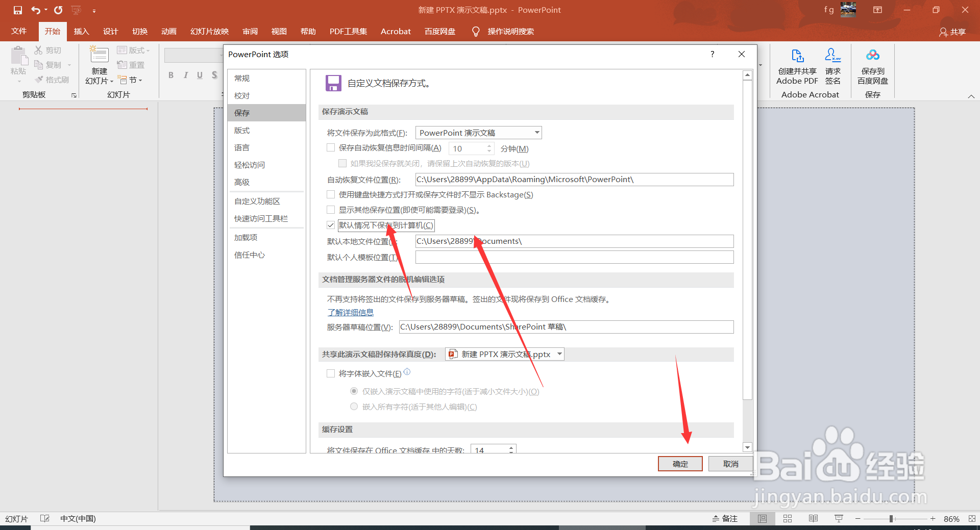Click the user account avatar picture

[848, 10]
